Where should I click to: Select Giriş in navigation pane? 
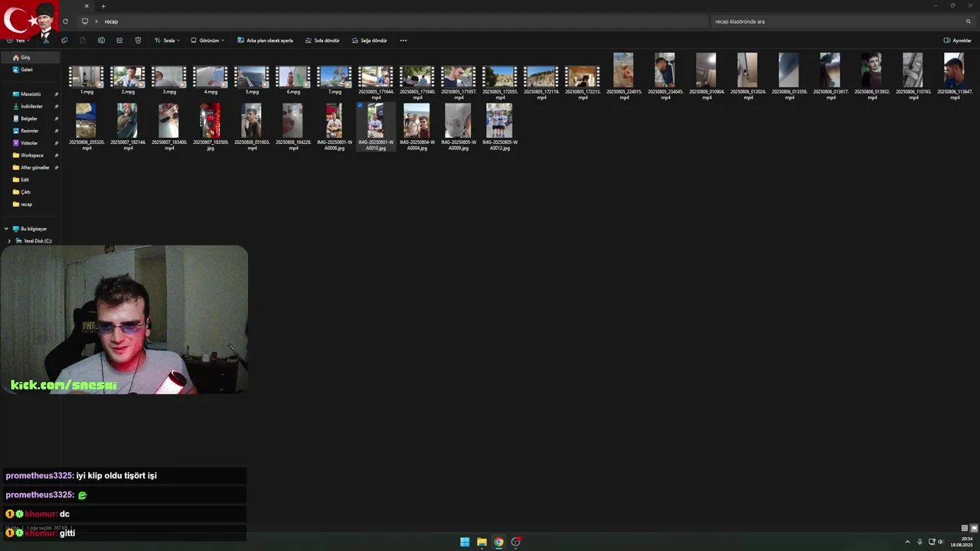point(30,57)
